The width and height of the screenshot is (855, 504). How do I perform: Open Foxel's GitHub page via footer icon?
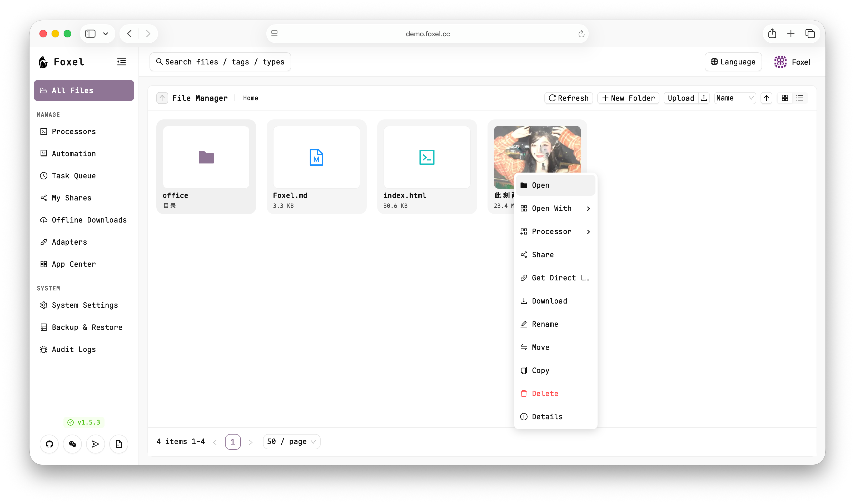(49, 444)
